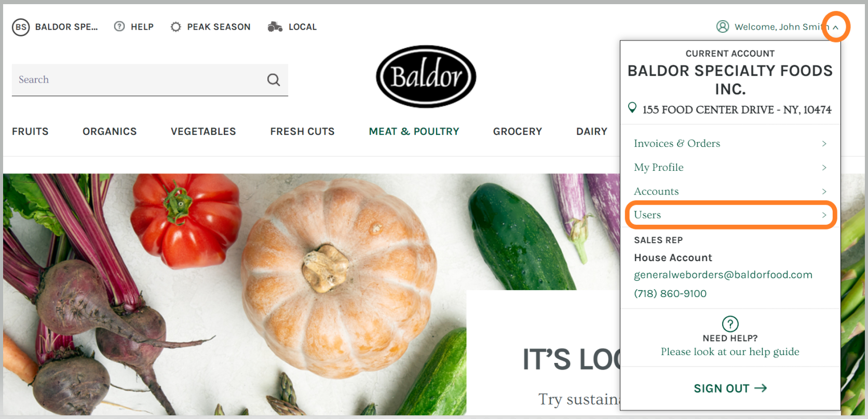The height and width of the screenshot is (419, 868).
Task: Click the Need Help question circle icon
Action: click(x=730, y=324)
